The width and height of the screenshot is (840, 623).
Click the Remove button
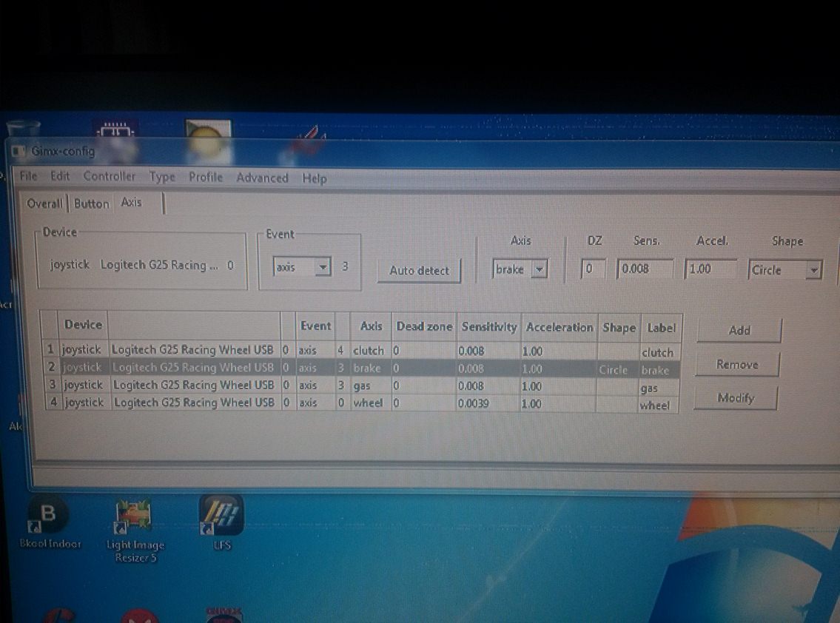(737, 365)
